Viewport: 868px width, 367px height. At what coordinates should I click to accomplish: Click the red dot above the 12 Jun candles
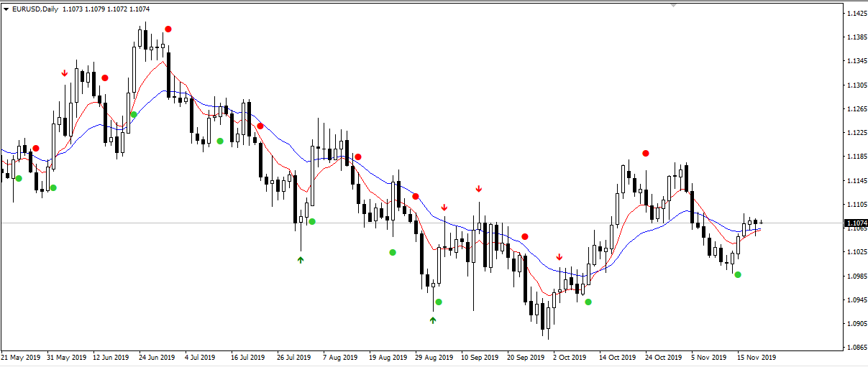[x=105, y=78]
